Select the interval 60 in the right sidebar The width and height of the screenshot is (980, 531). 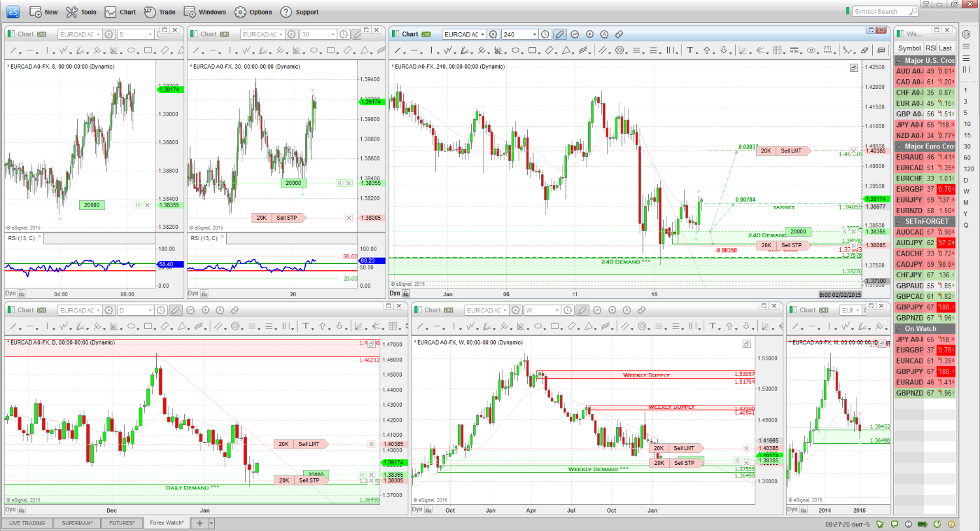(x=966, y=158)
